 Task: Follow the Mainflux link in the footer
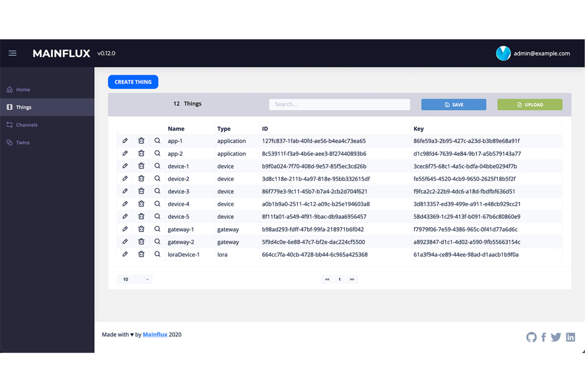coord(155,334)
